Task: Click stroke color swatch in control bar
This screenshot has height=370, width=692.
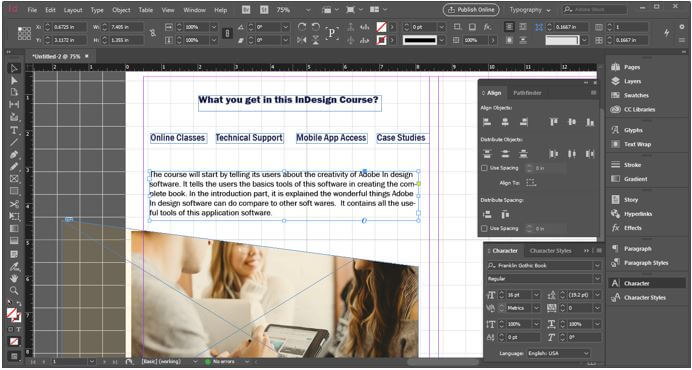Action: [381, 40]
